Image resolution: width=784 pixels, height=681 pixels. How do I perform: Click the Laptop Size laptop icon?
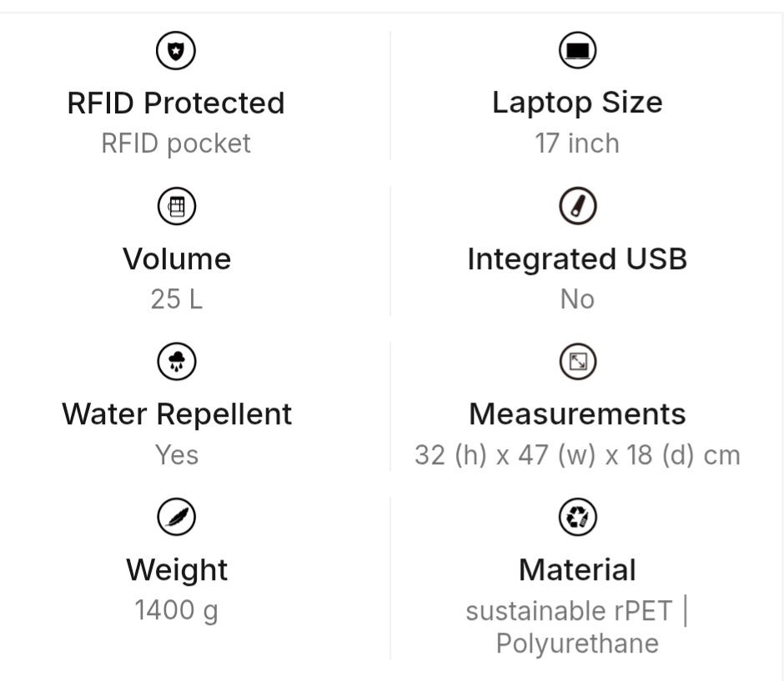577,51
